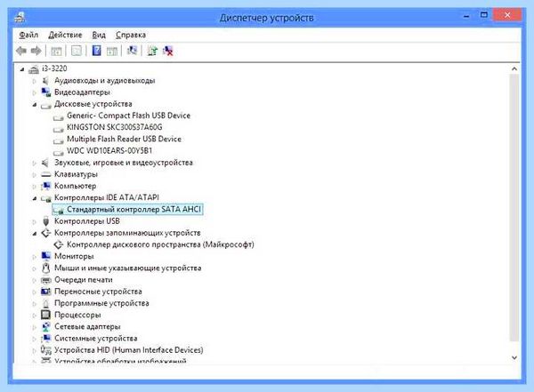Viewport: 534px width, 392px height.
Task: Select KINGSTON SKC300S37A60G text
Action: (x=115, y=127)
